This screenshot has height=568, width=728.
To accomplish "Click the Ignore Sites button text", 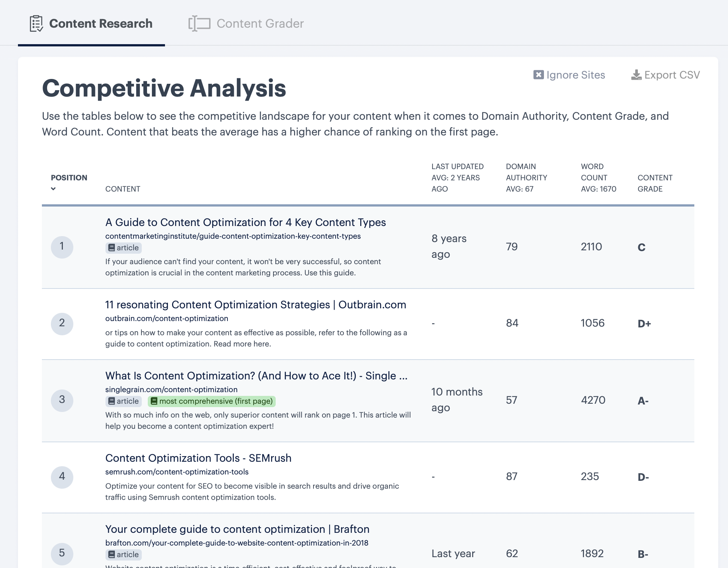I will coord(575,75).
